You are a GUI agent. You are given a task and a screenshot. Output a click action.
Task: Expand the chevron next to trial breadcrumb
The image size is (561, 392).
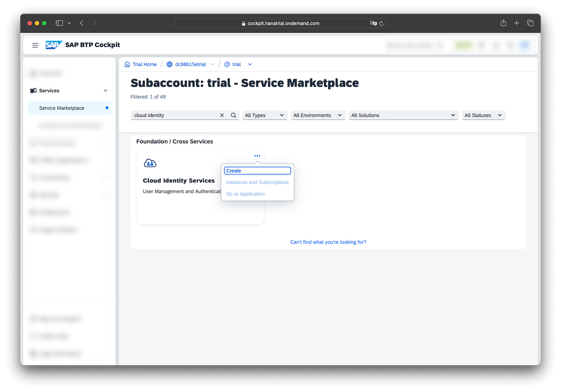249,64
